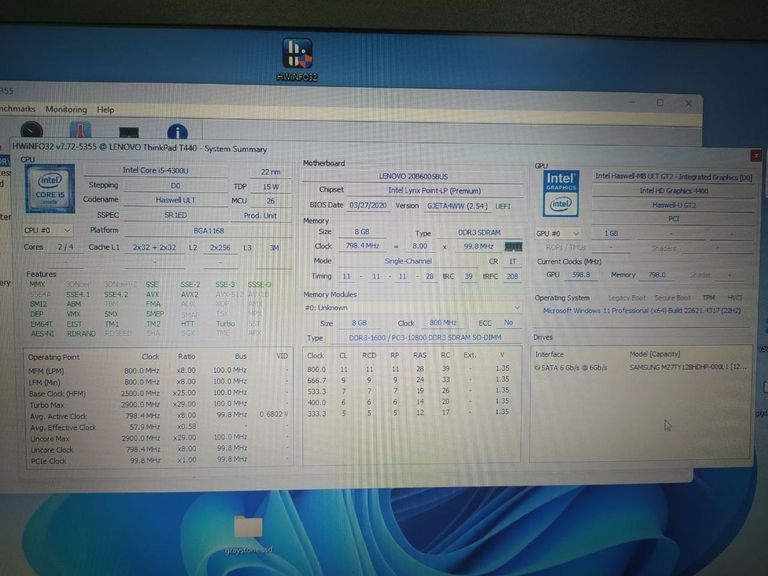Click the Avg. Effective Clock row
This screenshot has height=576, width=768.
point(158,427)
